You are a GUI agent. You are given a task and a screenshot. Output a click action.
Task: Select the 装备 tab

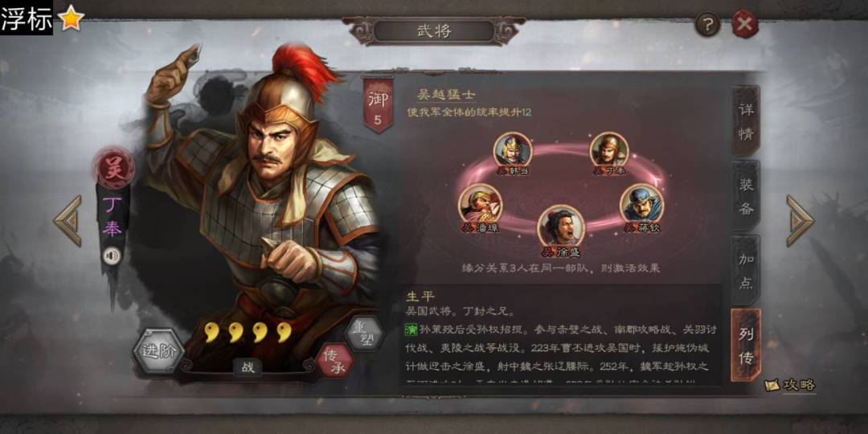(x=746, y=195)
